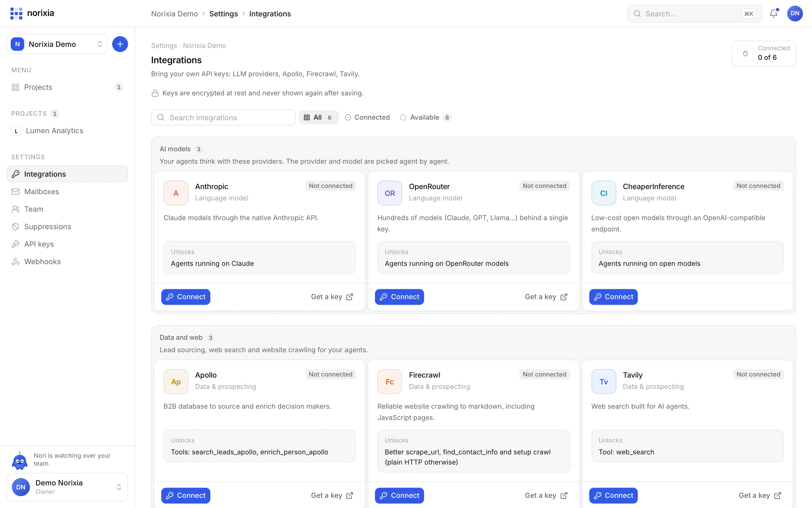Focus the top Search box
Viewport: 812px width, 508px height.
pos(694,14)
